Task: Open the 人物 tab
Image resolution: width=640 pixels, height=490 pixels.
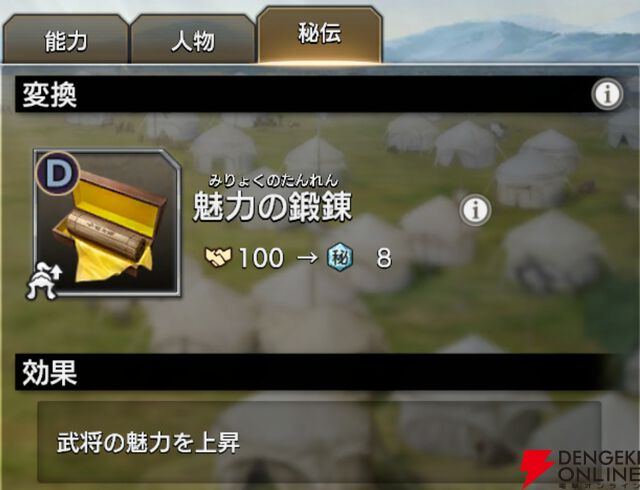Action: (x=192, y=40)
